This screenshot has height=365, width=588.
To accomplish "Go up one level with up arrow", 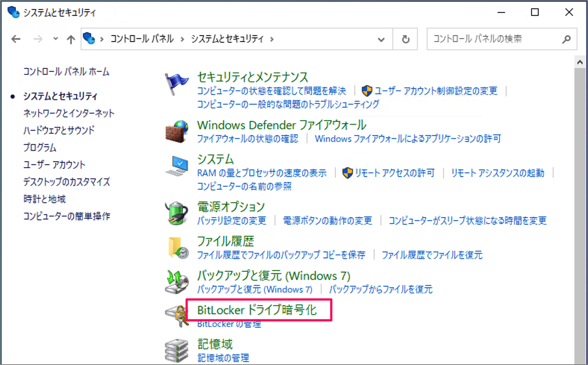I will tap(71, 39).
